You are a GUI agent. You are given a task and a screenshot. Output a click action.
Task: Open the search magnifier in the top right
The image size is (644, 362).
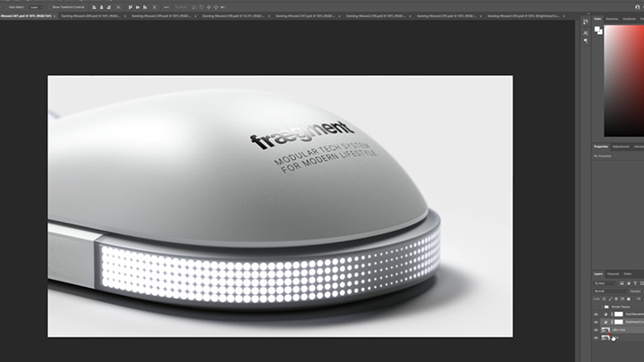point(638,7)
